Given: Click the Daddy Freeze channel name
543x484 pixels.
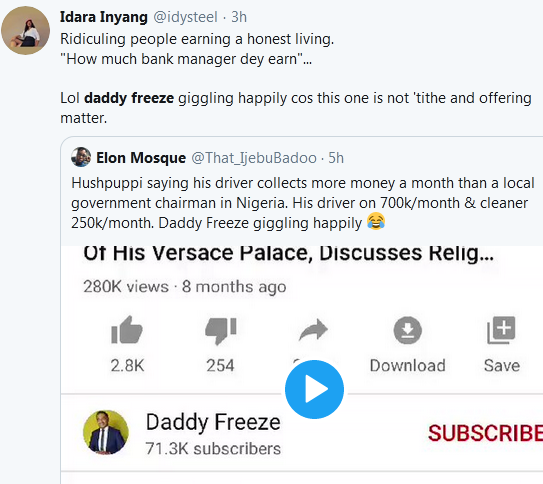Looking at the screenshot, I should coord(213,422).
